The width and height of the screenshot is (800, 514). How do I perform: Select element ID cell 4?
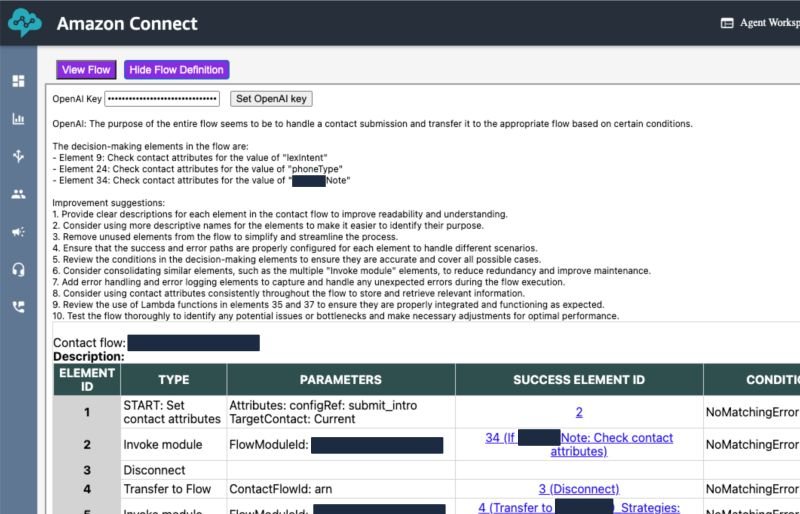[x=87, y=489]
